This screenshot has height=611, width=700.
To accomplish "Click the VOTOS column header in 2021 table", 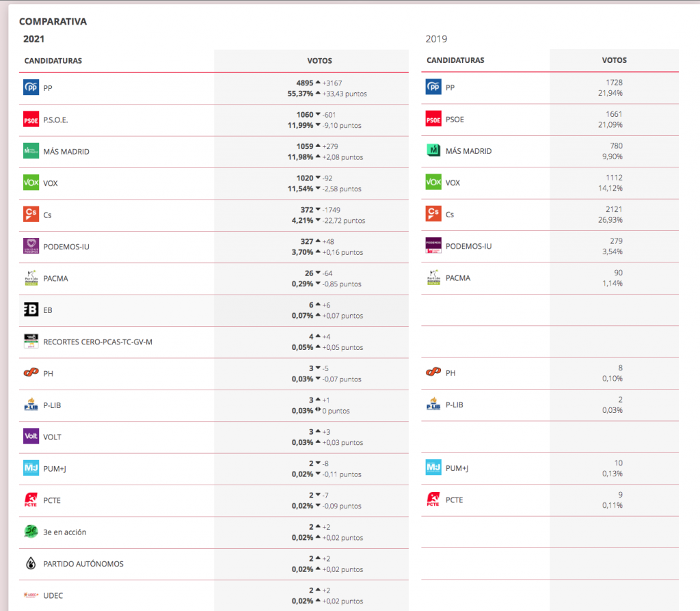I will pos(320,61).
